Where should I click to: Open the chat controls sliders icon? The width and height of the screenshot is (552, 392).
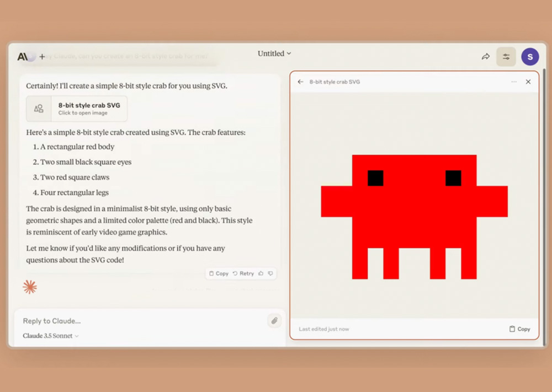click(x=506, y=56)
